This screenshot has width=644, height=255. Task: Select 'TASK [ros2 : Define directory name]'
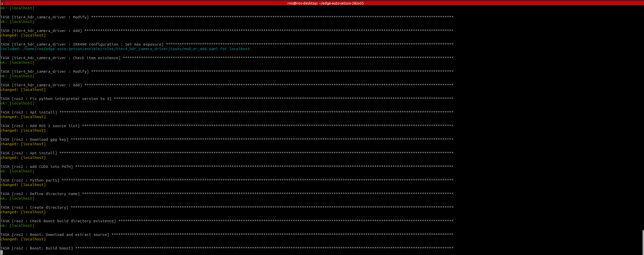click(x=40, y=194)
